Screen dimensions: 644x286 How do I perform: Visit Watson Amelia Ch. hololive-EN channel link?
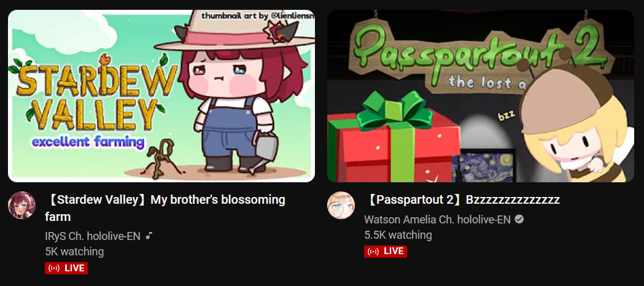coord(437,220)
